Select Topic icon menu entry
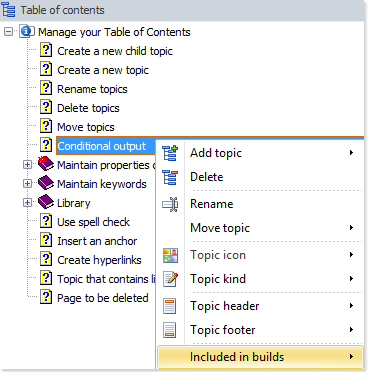 pos(260,255)
